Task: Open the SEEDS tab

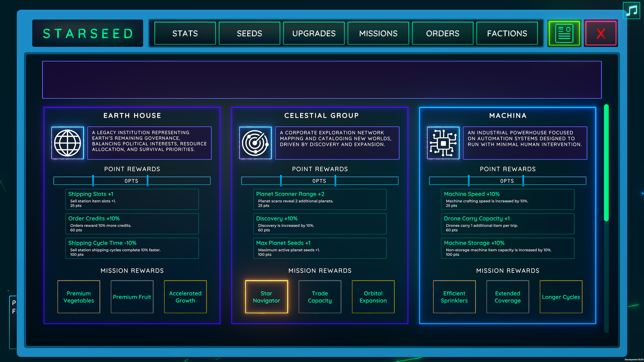Action: coord(249,33)
